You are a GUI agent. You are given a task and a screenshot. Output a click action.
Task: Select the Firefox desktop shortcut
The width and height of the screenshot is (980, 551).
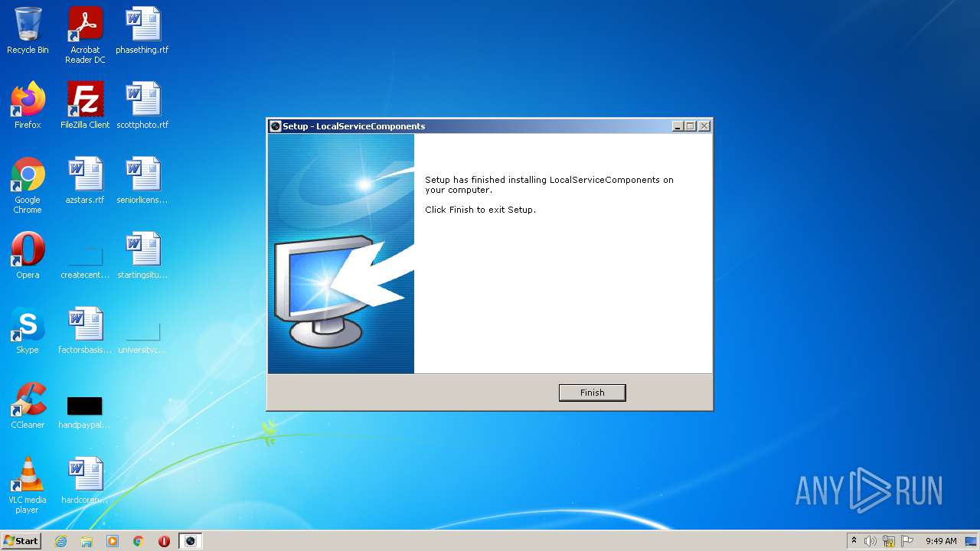coord(28,106)
